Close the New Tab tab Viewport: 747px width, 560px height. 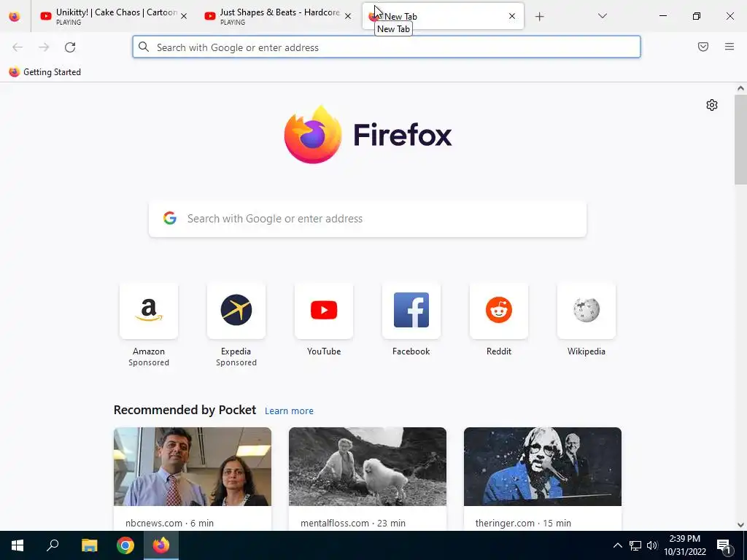[512, 16]
